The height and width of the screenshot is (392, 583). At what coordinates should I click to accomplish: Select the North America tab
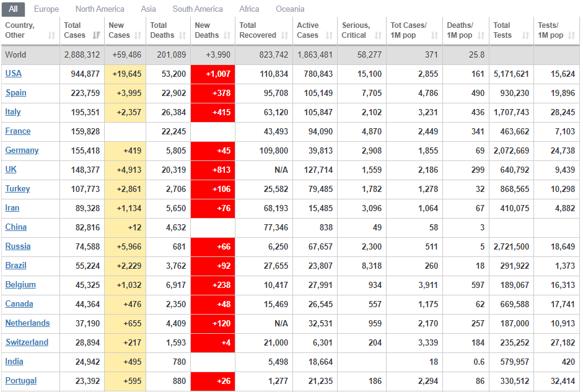100,9
